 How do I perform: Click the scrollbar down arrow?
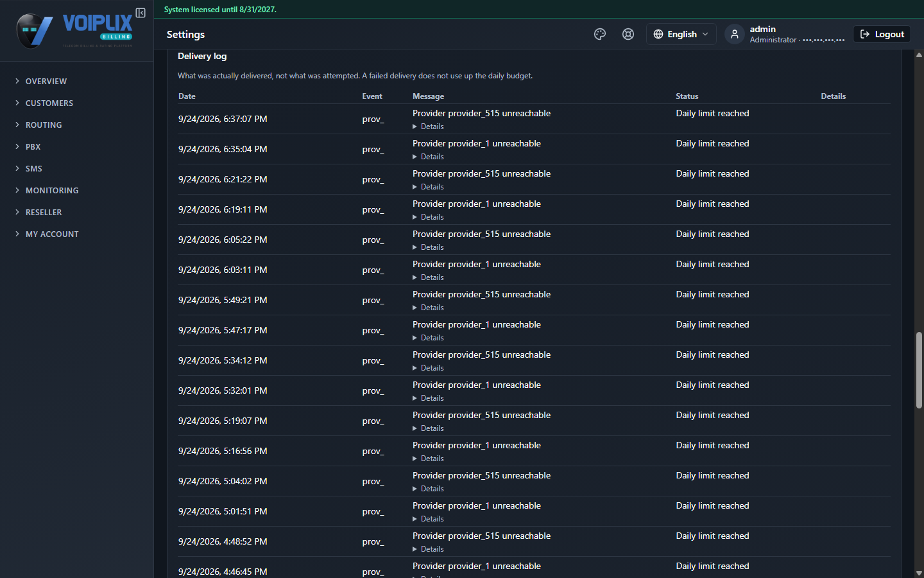tap(919, 573)
